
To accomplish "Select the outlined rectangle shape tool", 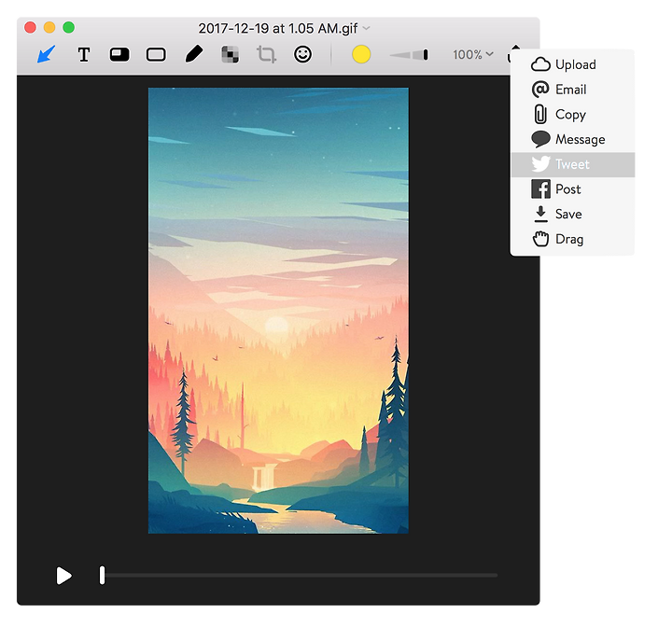I will pos(156,55).
